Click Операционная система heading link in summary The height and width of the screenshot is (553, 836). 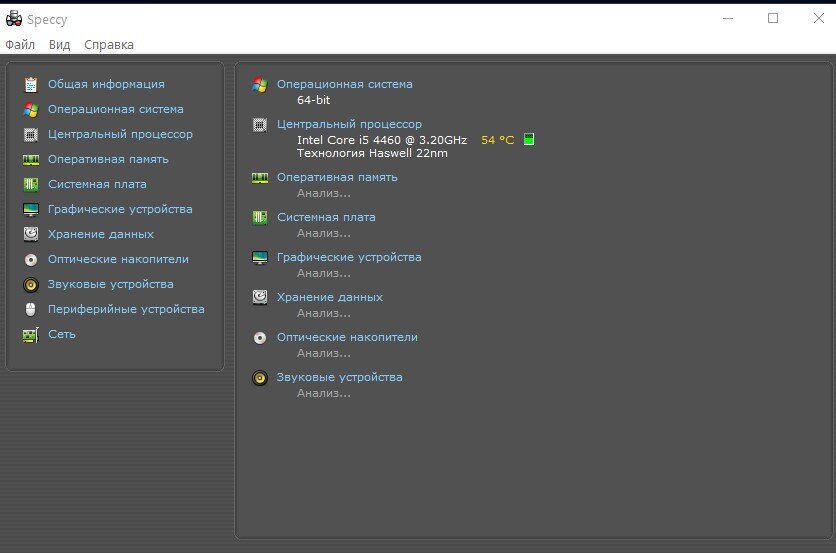point(344,84)
